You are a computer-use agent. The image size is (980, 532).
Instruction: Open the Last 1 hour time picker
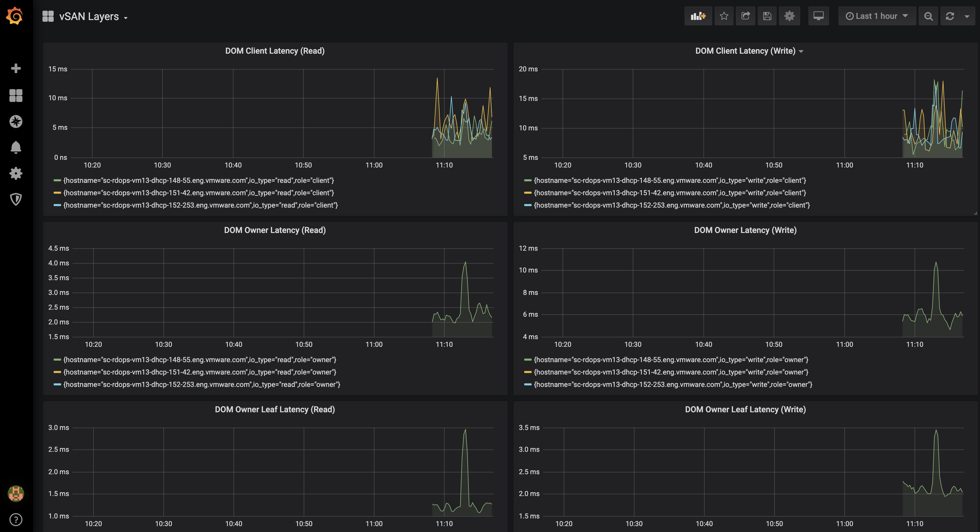[x=877, y=16]
